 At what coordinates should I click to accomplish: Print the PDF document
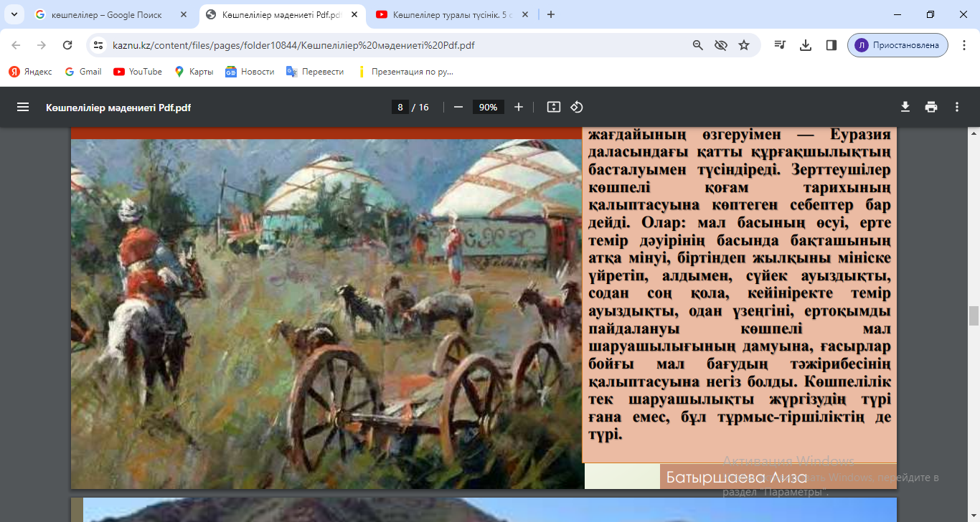[930, 106]
